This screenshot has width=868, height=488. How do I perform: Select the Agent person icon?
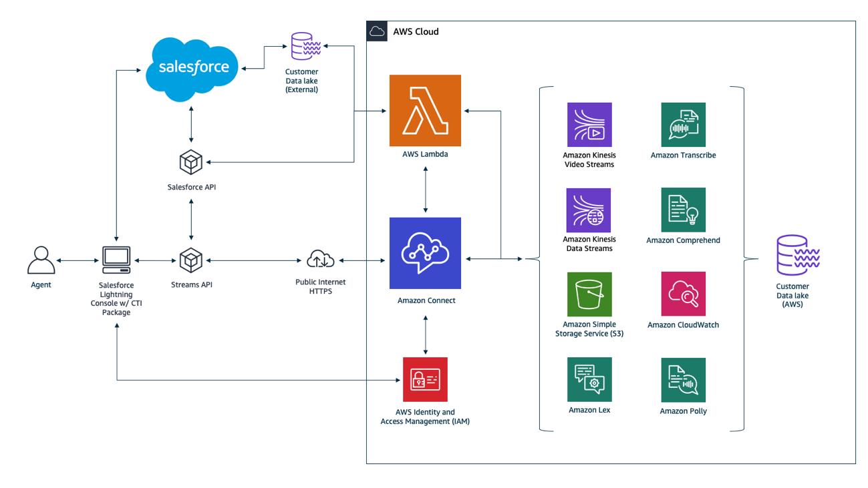click(41, 260)
